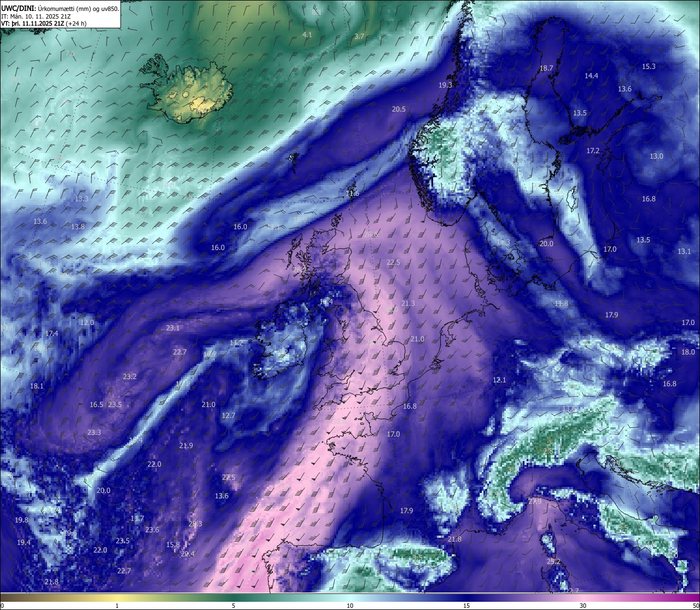The image size is (700, 610).
Task: Click the 18.0 map value
Action: (688, 352)
